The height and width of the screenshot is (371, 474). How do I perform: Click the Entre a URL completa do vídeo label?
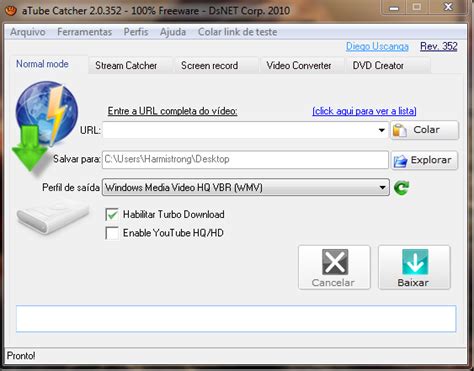click(172, 111)
